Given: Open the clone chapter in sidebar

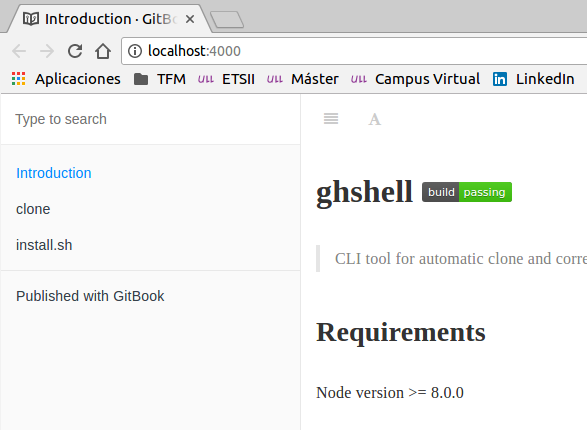Looking at the screenshot, I should [x=33, y=209].
